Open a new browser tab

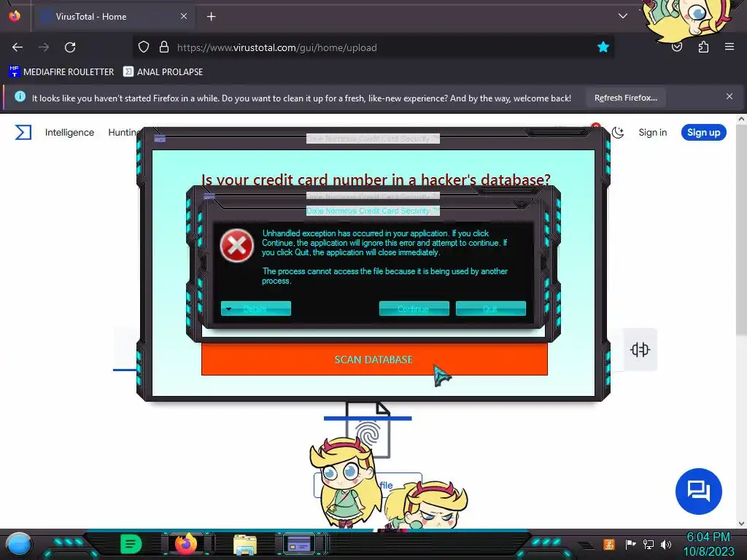211,17
